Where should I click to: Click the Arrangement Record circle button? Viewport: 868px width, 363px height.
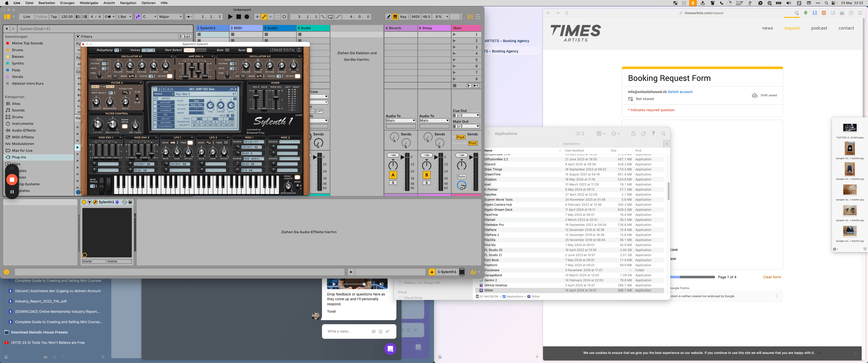tap(247, 16)
